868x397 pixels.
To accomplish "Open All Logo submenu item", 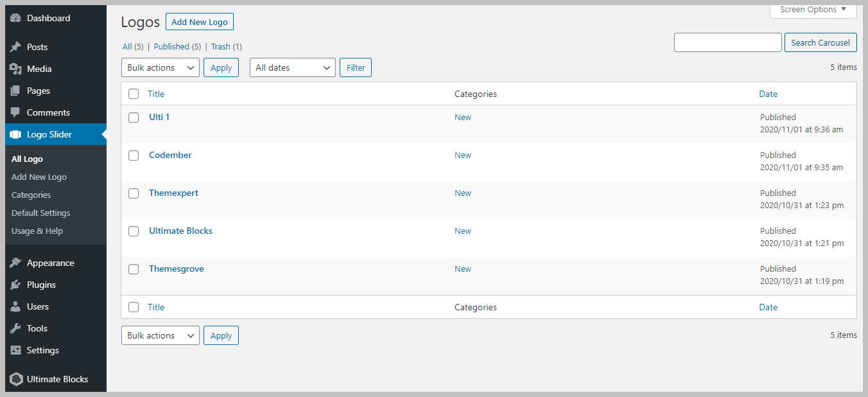I will pyautogui.click(x=27, y=159).
